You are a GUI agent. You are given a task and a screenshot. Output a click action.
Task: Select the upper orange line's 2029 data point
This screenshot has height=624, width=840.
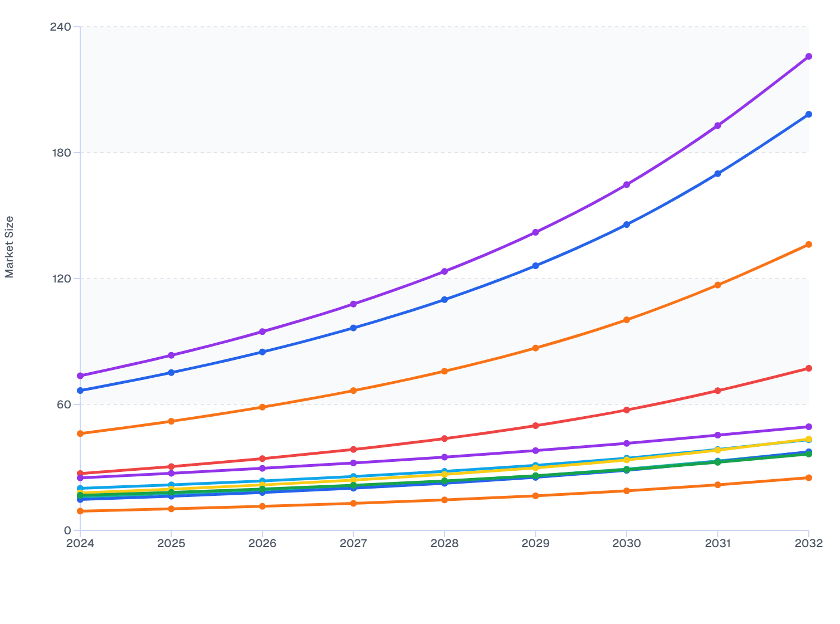[x=535, y=348]
